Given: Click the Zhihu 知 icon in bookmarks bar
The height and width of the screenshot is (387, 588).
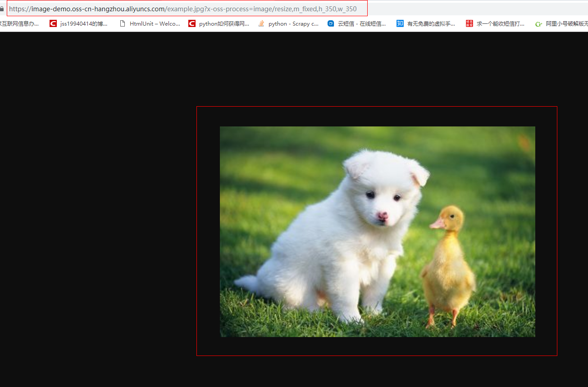Looking at the screenshot, I should 400,23.
